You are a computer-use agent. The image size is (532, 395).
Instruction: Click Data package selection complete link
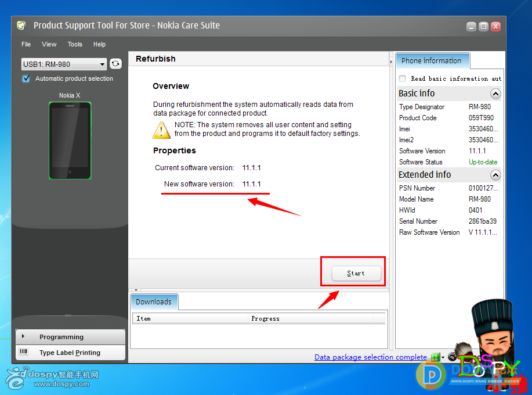(x=371, y=357)
